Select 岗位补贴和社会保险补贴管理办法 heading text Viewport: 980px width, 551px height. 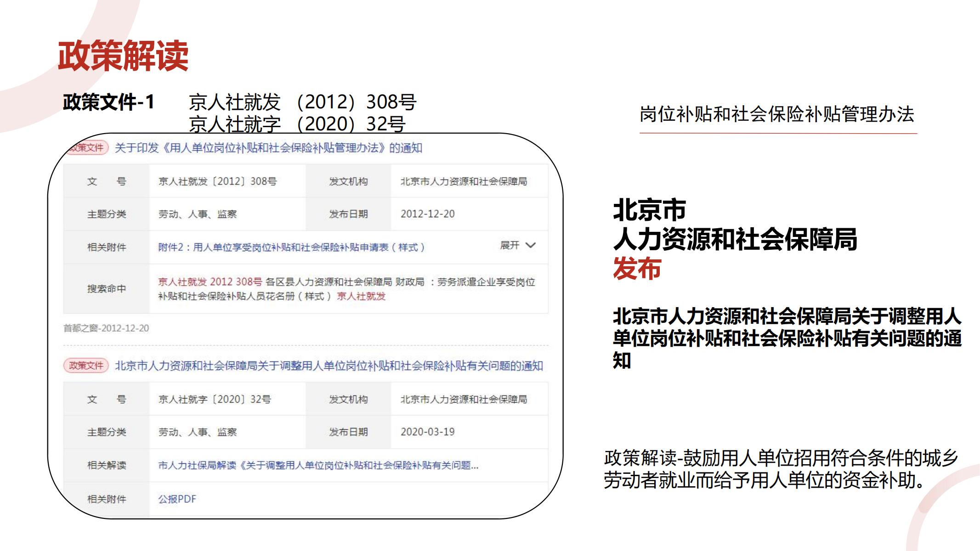pyautogui.click(x=776, y=114)
